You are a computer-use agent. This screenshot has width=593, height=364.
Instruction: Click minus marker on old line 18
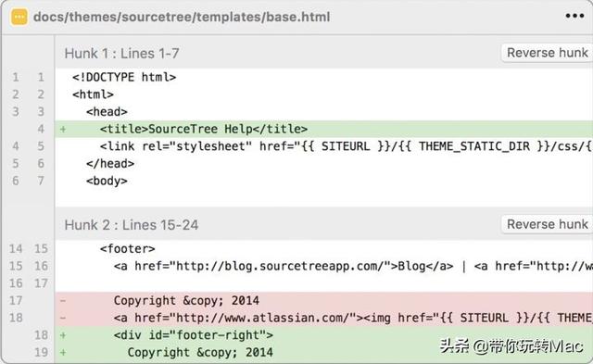(x=63, y=319)
